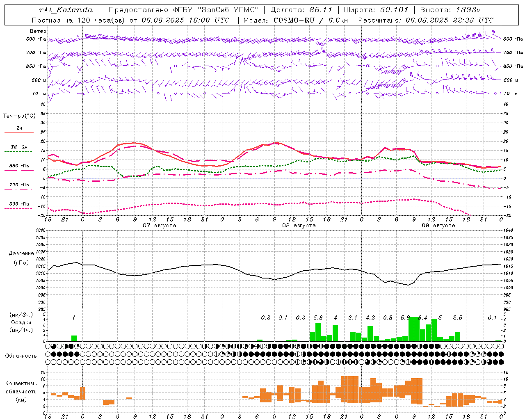Click the Облачность panel label
Screen dimensions: 525x420
coord(21,356)
